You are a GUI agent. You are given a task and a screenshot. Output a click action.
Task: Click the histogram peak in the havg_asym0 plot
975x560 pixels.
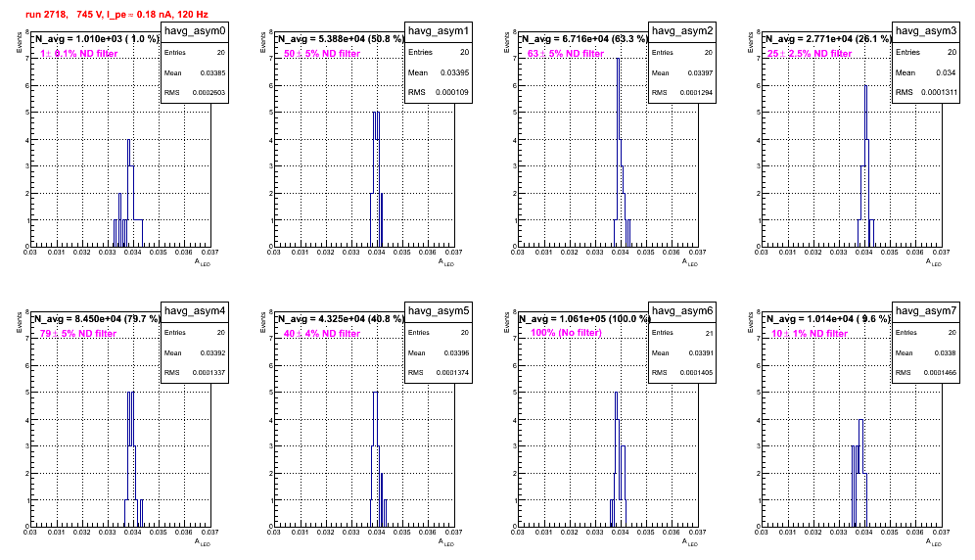click(x=128, y=140)
